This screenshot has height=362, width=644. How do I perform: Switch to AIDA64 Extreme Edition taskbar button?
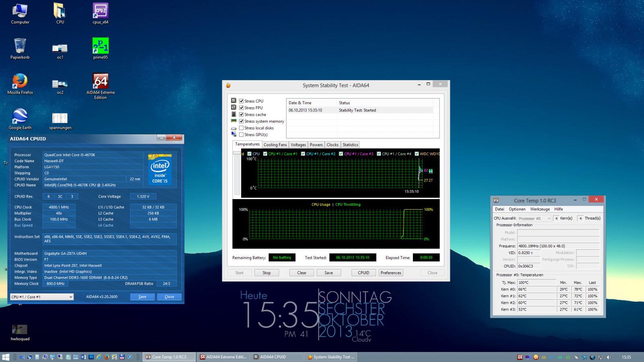pos(224,357)
